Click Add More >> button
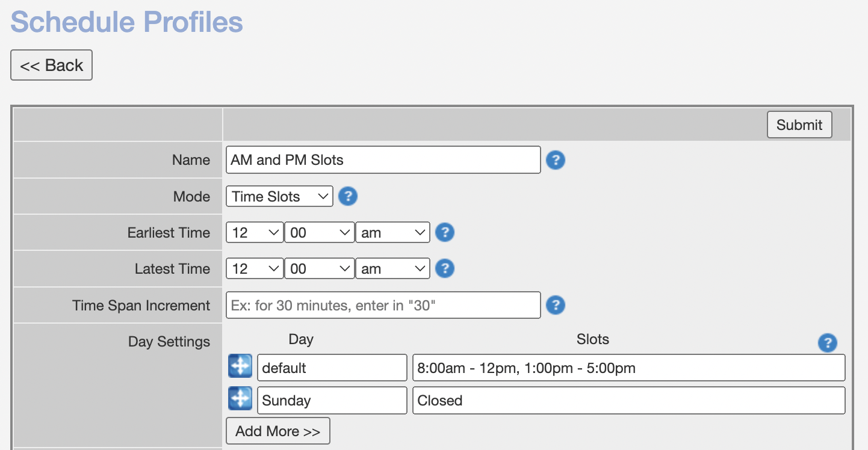Screen dimensions: 868x450 278,431
